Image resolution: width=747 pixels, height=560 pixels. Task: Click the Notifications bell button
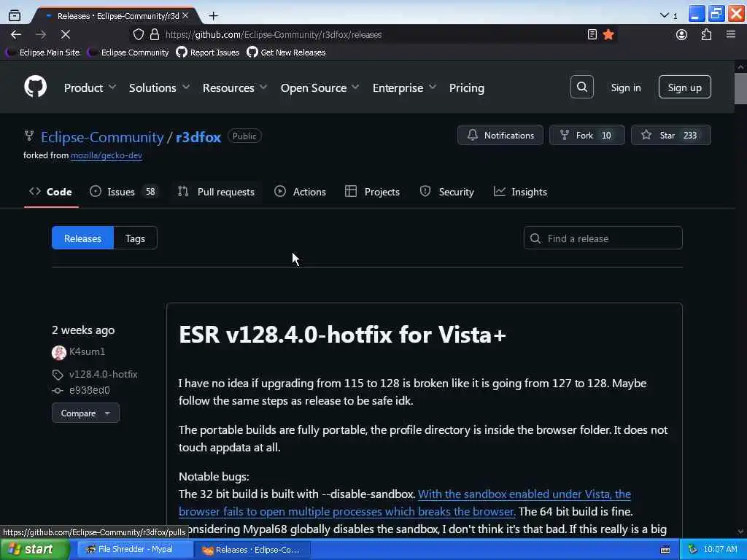click(x=500, y=135)
